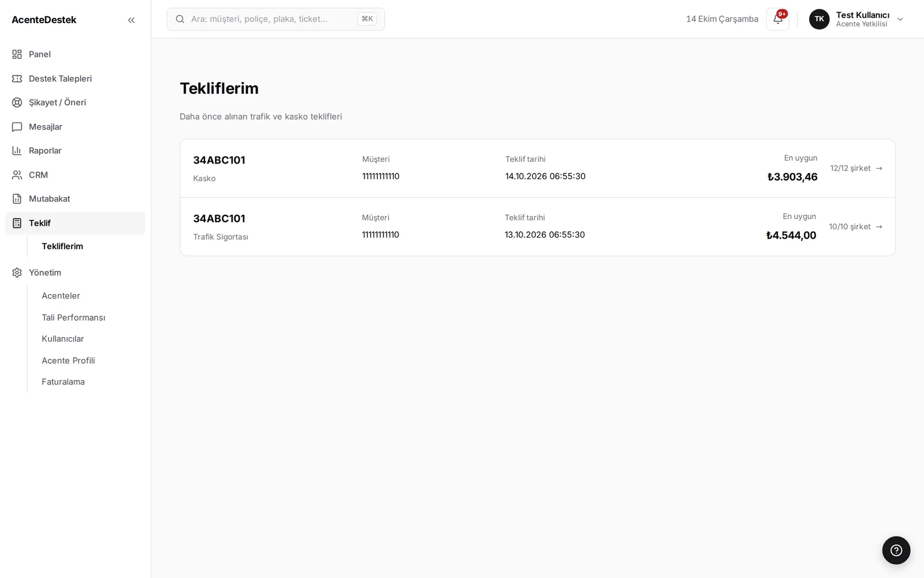924x578 pixels.
Task: Click the 10/10 şirket link
Action: point(856,227)
